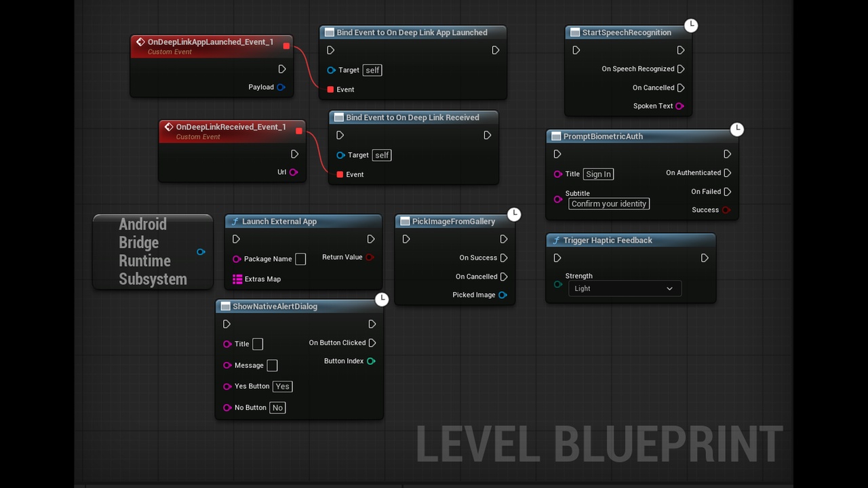Click the clock icon on PickImageFromGallery node
Image resolution: width=868 pixels, height=488 pixels.
click(515, 214)
